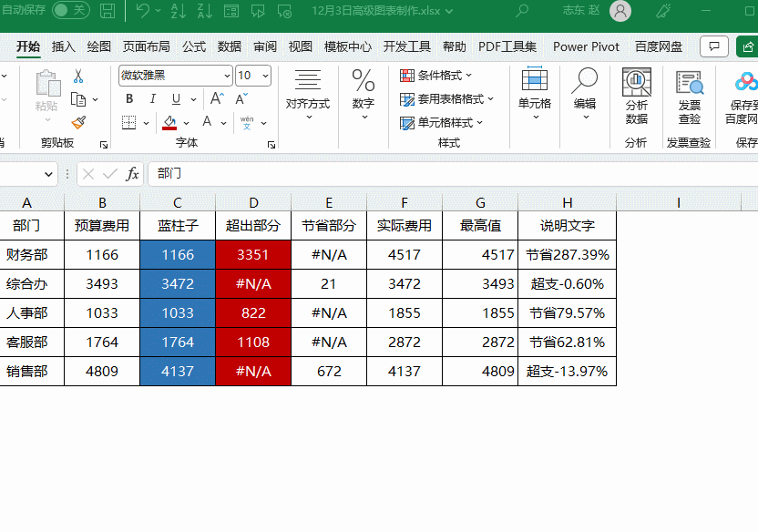Click the Borders icon
Viewport: 758px width, 532px height.
[x=128, y=122]
